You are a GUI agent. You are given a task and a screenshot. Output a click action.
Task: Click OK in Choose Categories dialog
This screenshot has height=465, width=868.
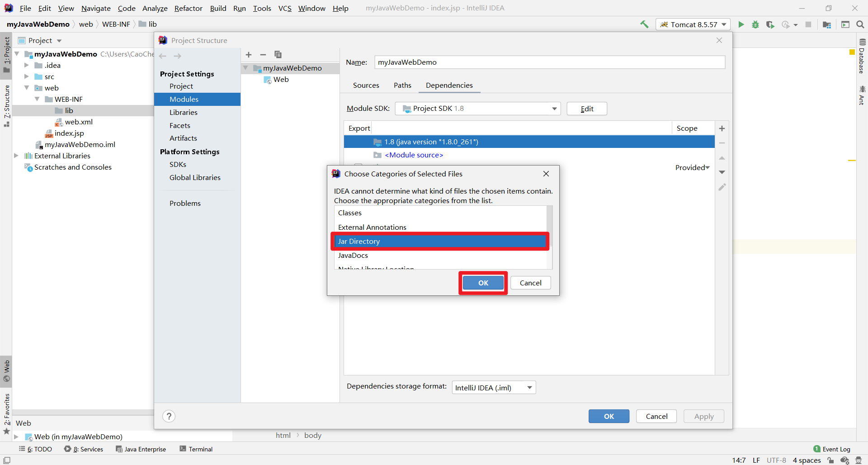(x=483, y=283)
